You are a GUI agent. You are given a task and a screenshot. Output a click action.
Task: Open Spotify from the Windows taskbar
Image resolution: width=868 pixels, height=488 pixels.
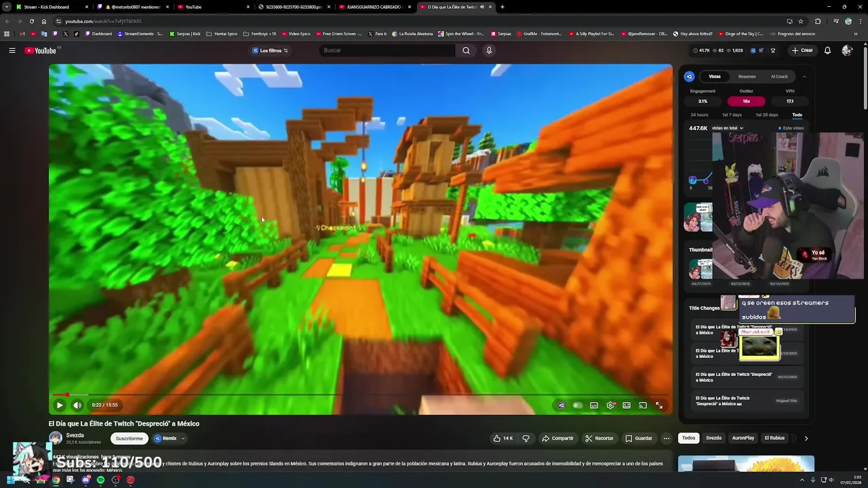coord(100,480)
